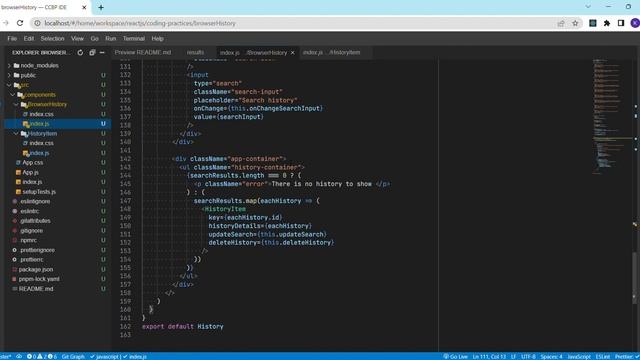Click the Prettier status bar item
This screenshot has height=360, width=640.
(x=626, y=356)
